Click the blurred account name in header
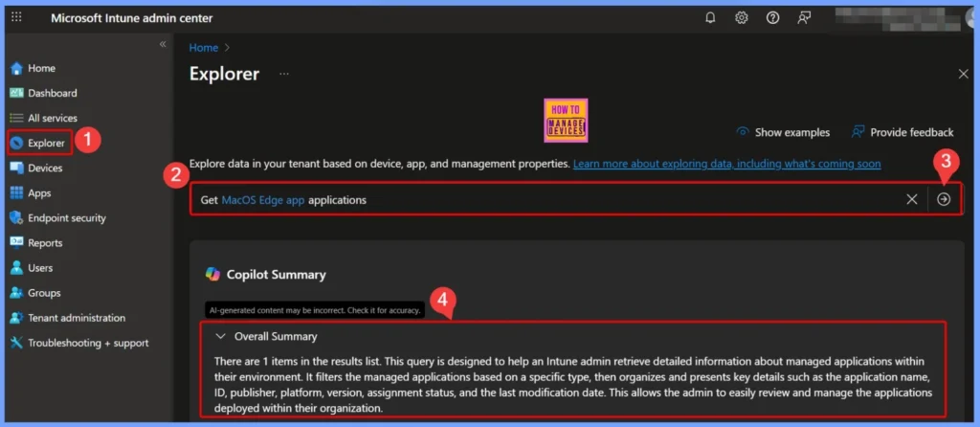Image resolution: width=980 pixels, height=427 pixels. (899, 18)
